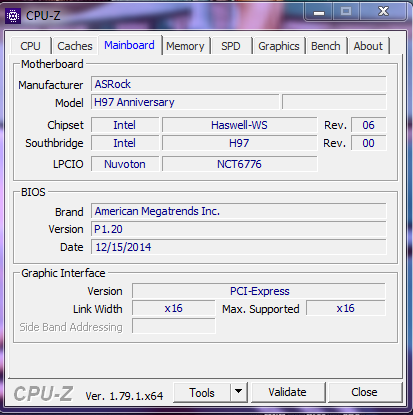Click the NCT6776 LPCIO value

239,164
